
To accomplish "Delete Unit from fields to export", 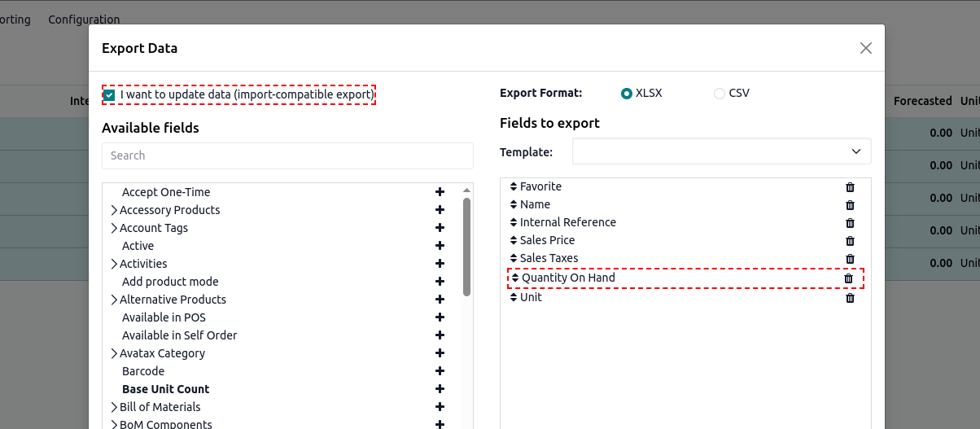I will (850, 298).
